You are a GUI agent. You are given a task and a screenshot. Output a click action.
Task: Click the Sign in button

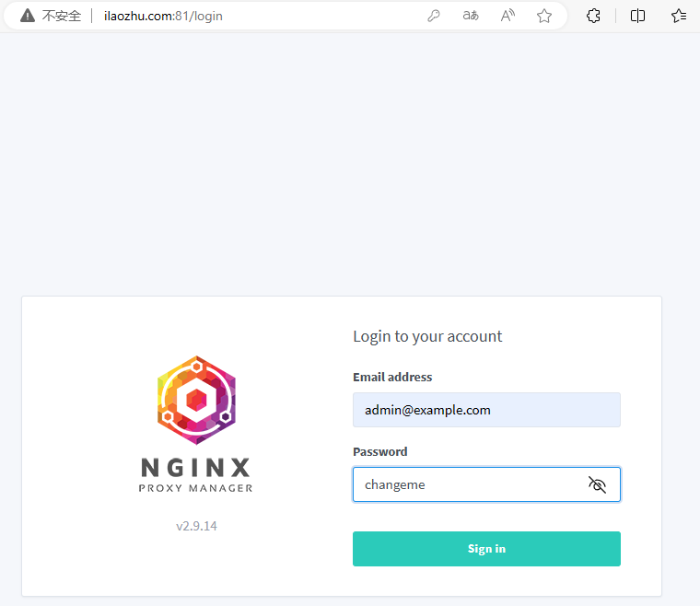point(486,549)
